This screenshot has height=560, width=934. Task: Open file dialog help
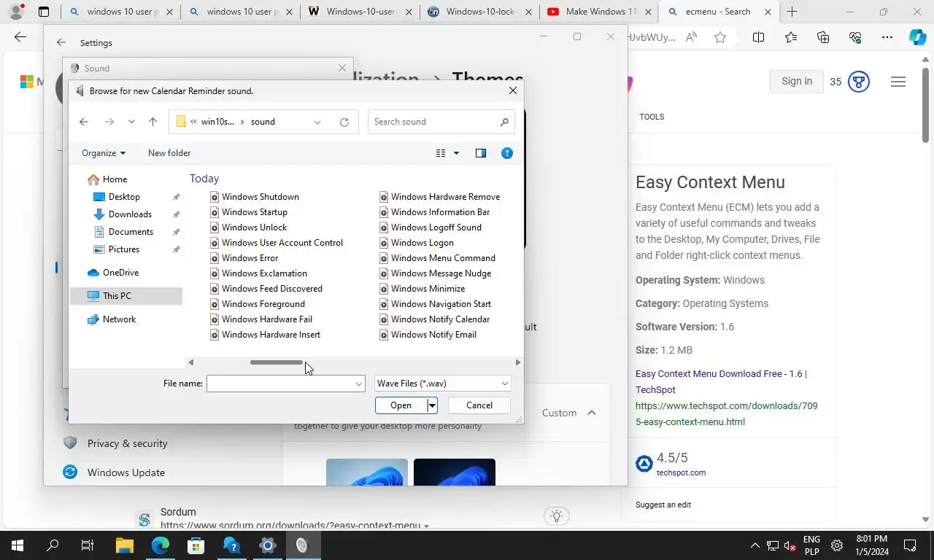pyautogui.click(x=507, y=153)
